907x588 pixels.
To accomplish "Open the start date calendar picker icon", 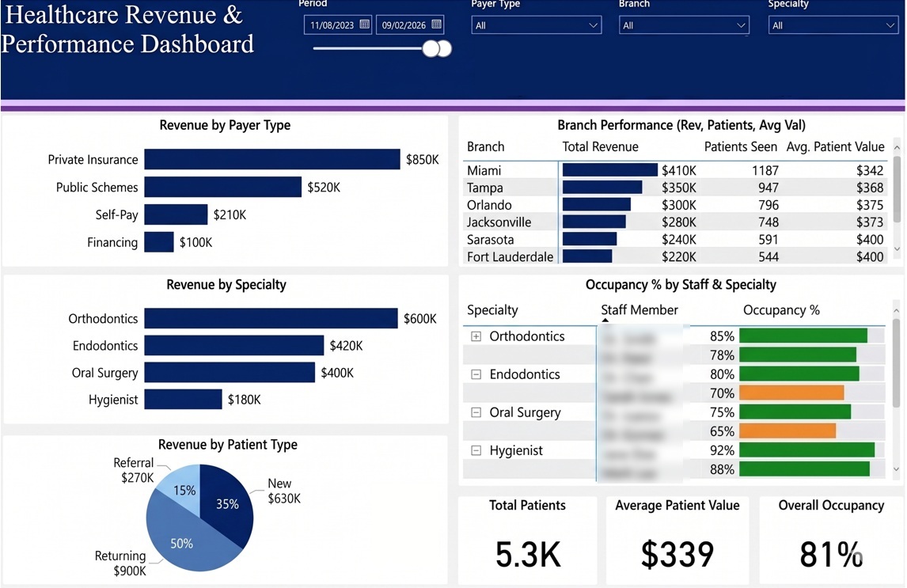I will tap(364, 25).
